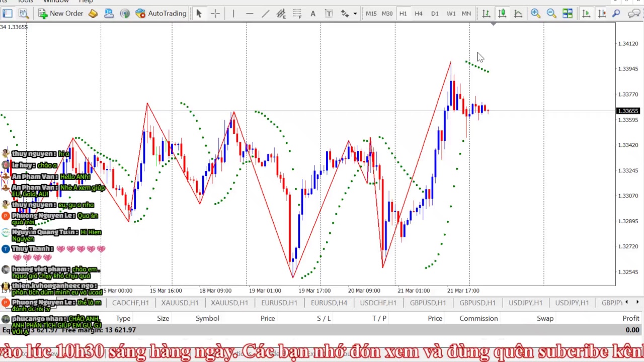The width and height of the screenshot is (644, 362).
Task: Click the Size column header
Action: point(163,318)
